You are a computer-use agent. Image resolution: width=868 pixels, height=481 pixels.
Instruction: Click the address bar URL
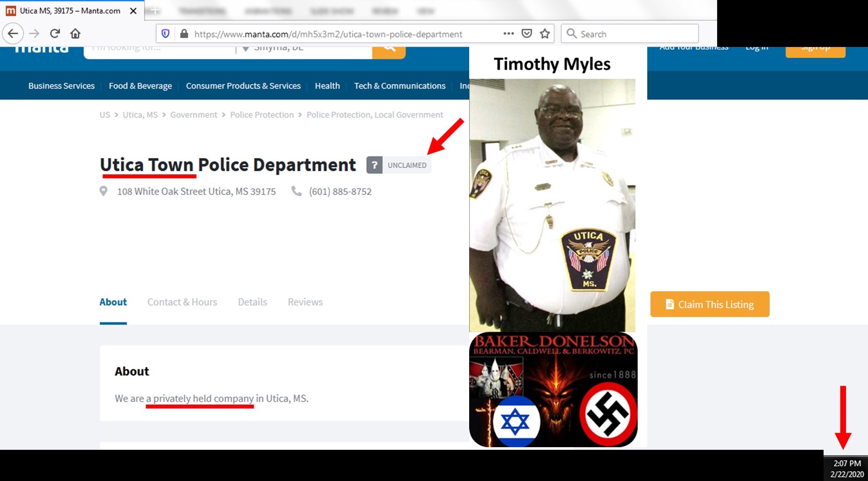pyautogui.click(x=328, y=34)
